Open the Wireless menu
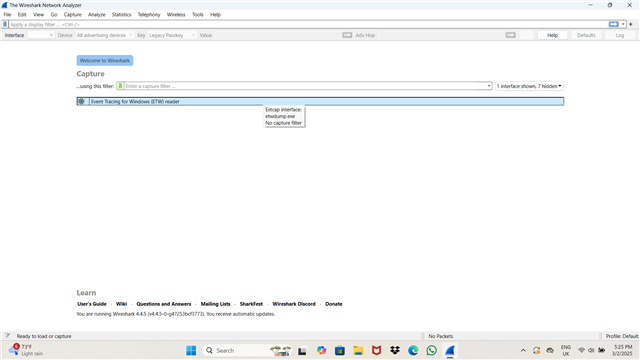640x360 pixels. point(176,15)
